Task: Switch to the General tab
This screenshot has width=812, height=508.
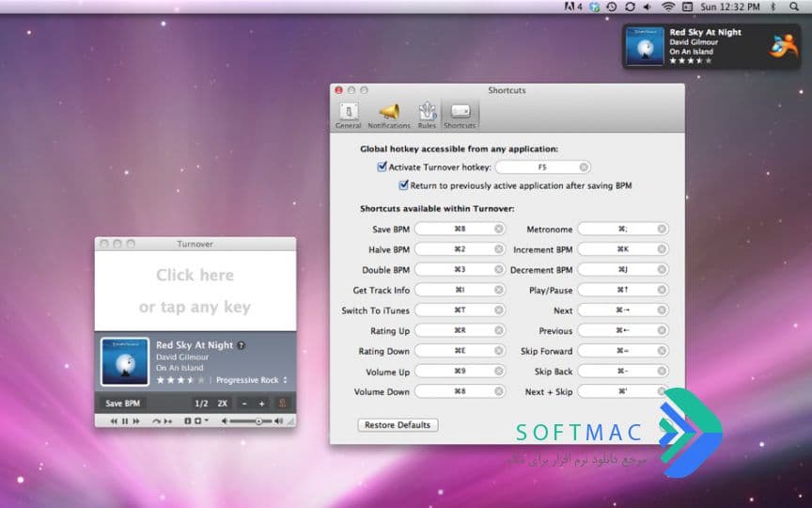Action: [x=348, y=115]
